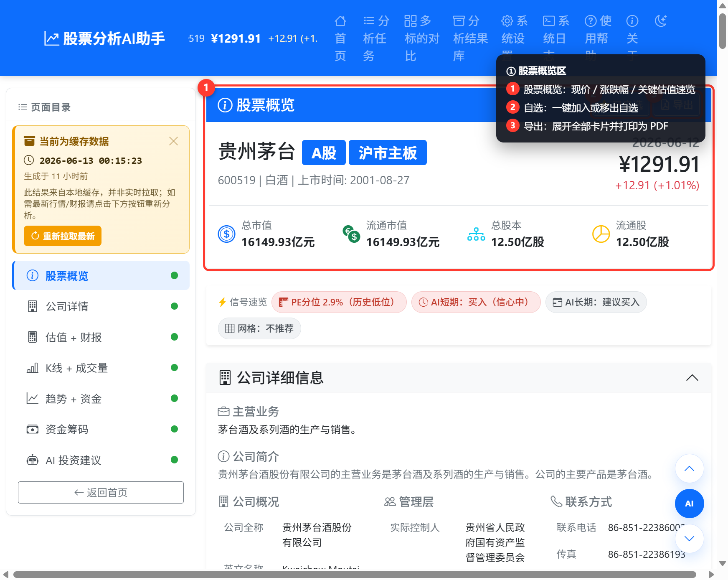Open 使用帮助 from the navigation bar
Viewport: 728px width, 580px height.
point(598,38)
